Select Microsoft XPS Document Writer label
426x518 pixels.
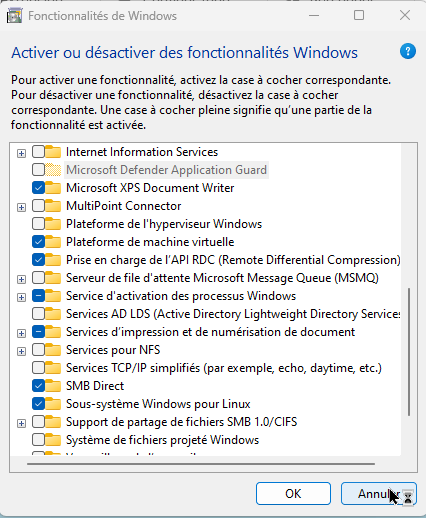(x=150, y=188)
